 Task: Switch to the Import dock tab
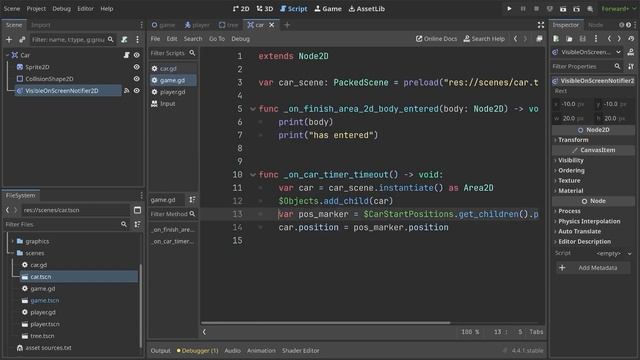[41, 25]
